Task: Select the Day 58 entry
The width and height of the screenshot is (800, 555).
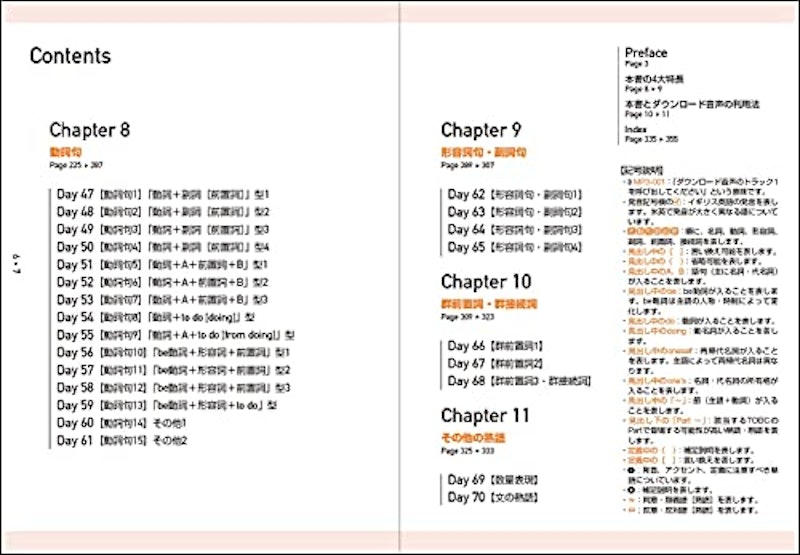Action: tap(173, 388)
